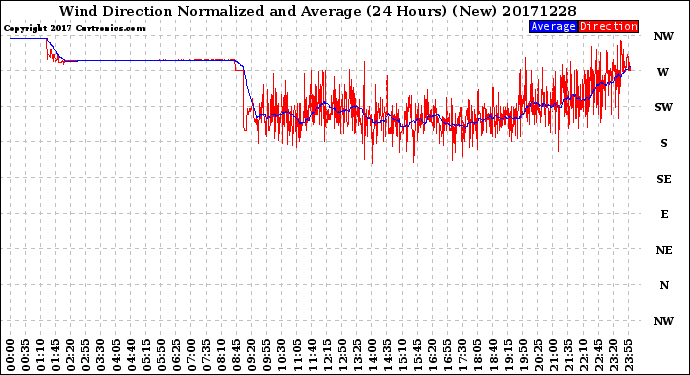Click the 11:05 time label
The image size is (690, 375).
point(297,355)
